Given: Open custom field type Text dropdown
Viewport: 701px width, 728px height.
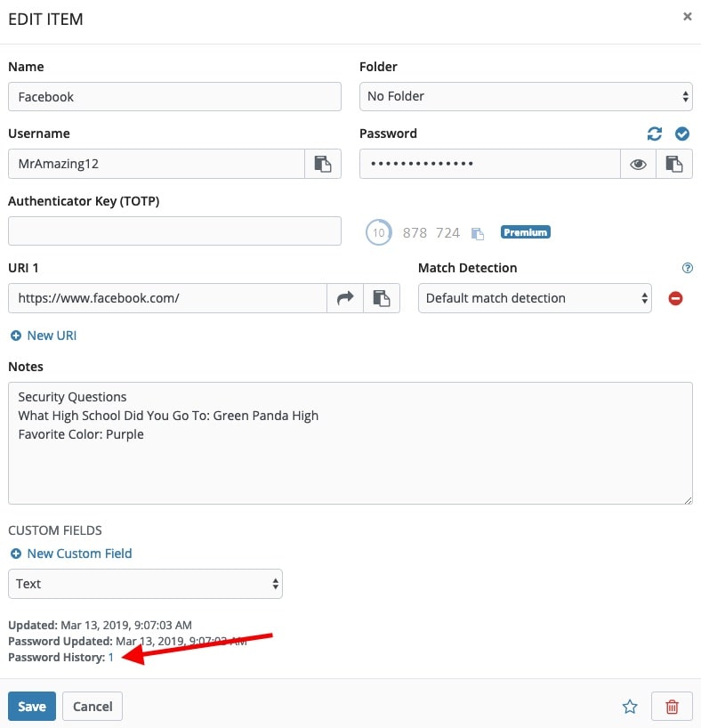Looking at the screenshot, I should pyautogui.click(x=145, y=584).
